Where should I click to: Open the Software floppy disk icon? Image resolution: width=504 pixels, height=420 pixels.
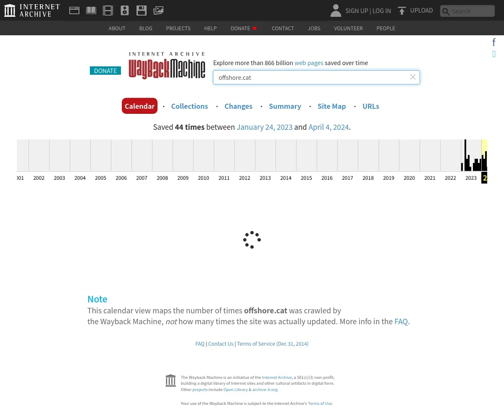pyautogui.click(x=142, y=10)
